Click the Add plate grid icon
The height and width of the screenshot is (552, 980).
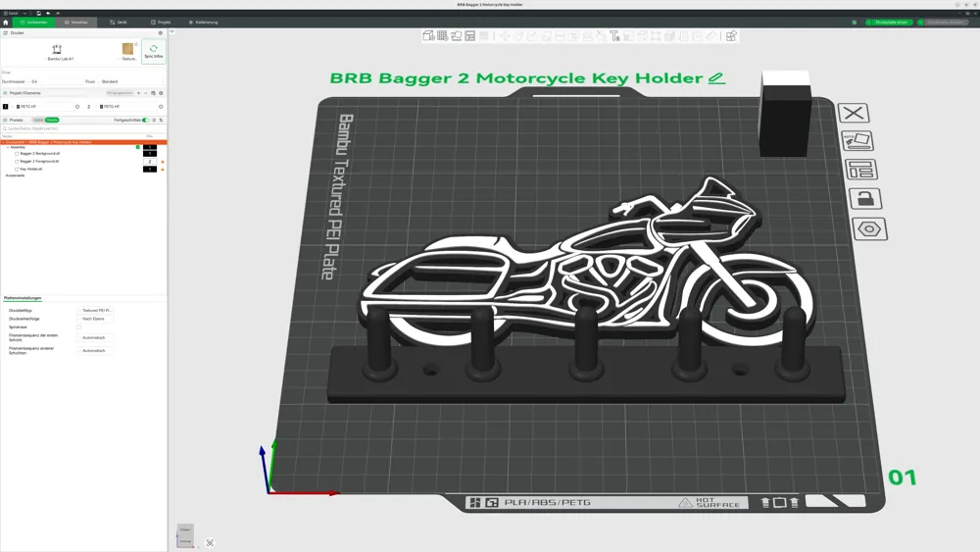coord(443,36)
